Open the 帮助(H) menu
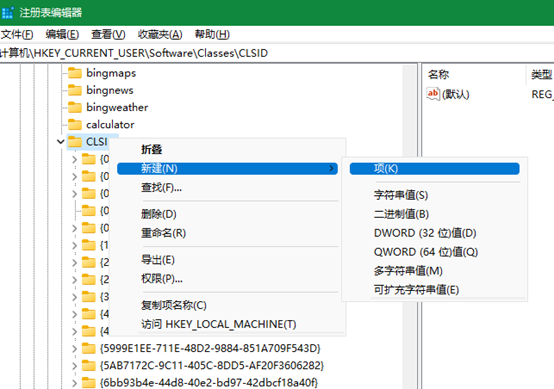The image size is (554, 389). pos(212,34)
